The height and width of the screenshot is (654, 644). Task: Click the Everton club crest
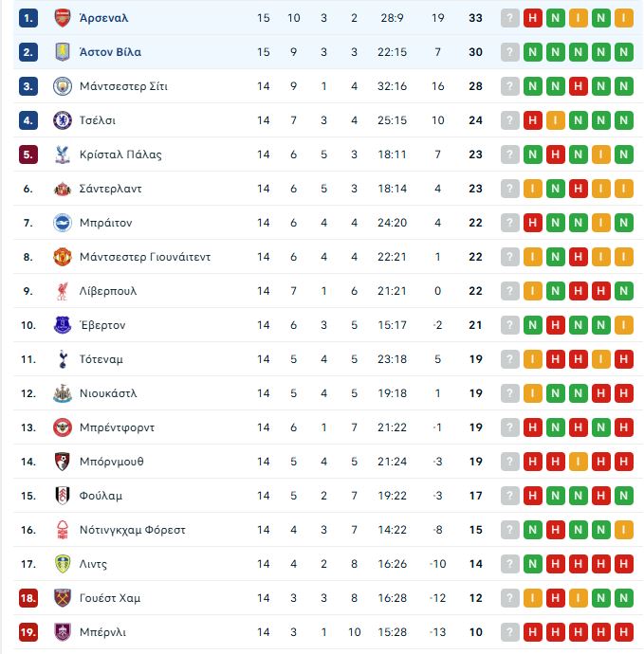[x=63, y=325]
